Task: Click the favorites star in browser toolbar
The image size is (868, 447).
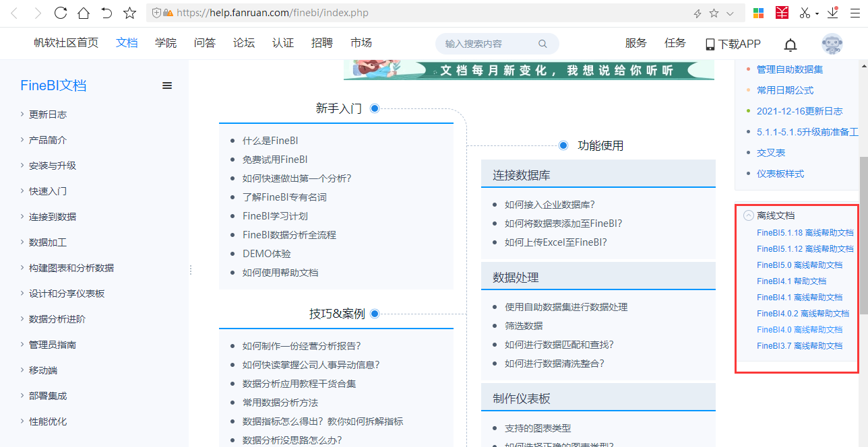Action: click(x=130, y=13)
